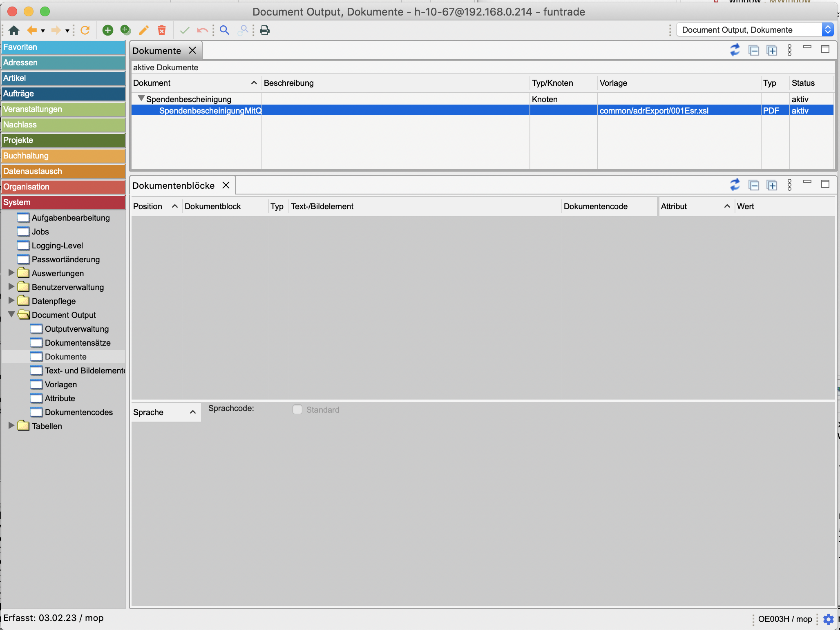Click the red trash delete icon
Viewport: 840px width, 630px height.
pyautogui.click(x=162, y=30)
